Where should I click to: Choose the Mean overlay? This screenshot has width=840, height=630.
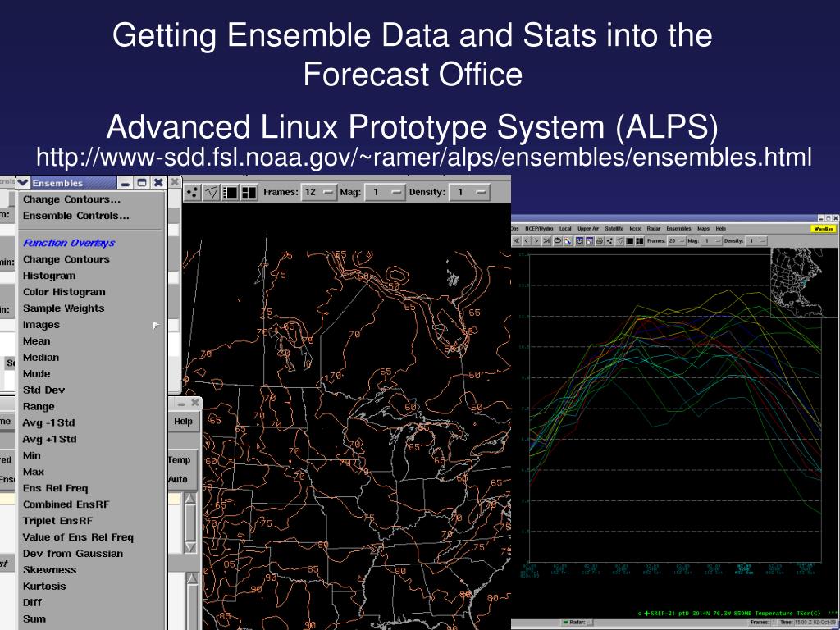pos(36,341)
